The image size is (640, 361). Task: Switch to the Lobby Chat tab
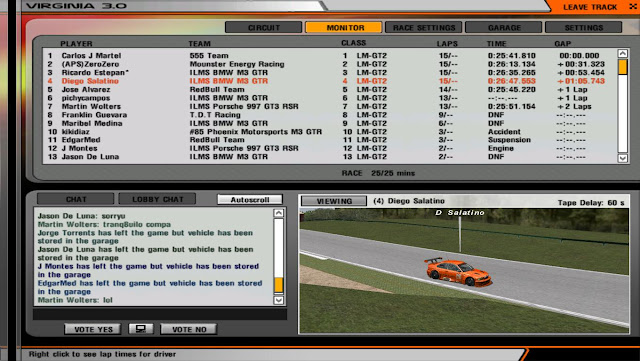pos(158,199)
